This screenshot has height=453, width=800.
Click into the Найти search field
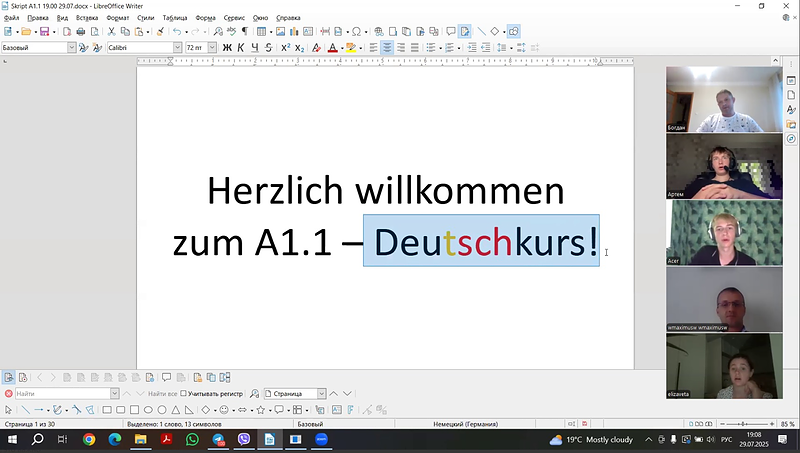click(x=62, y=394)
